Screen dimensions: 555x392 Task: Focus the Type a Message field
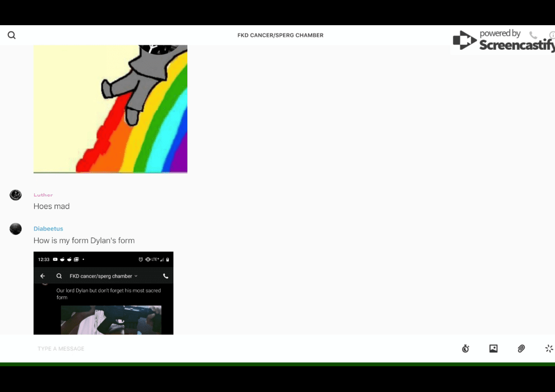(224, 349)
